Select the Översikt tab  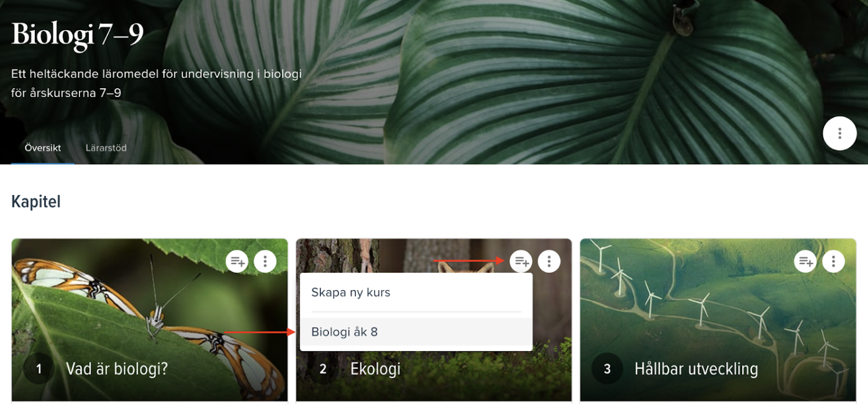[43, 148]
